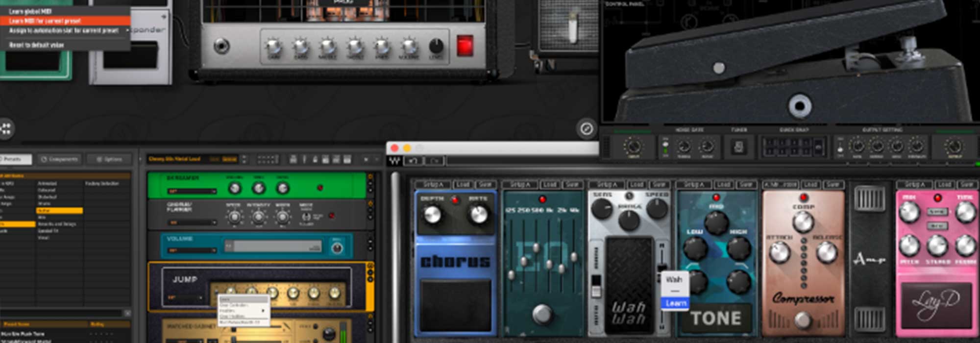Click the preset search field

click(61, 313)
